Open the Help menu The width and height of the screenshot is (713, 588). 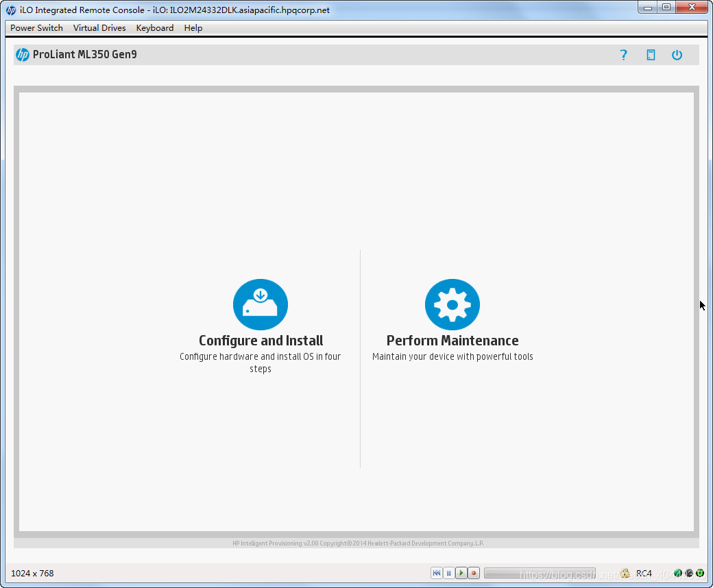(x=193, y=27)
